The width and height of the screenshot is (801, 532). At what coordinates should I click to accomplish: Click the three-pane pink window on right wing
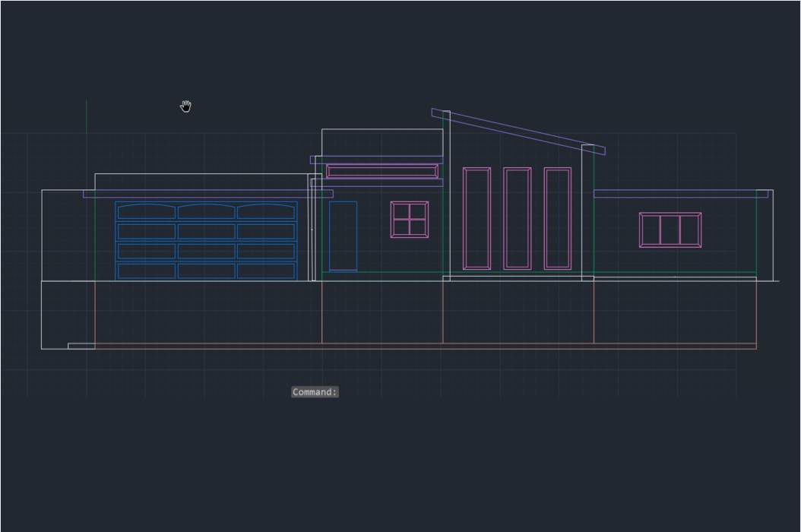[x=670, y=230]
